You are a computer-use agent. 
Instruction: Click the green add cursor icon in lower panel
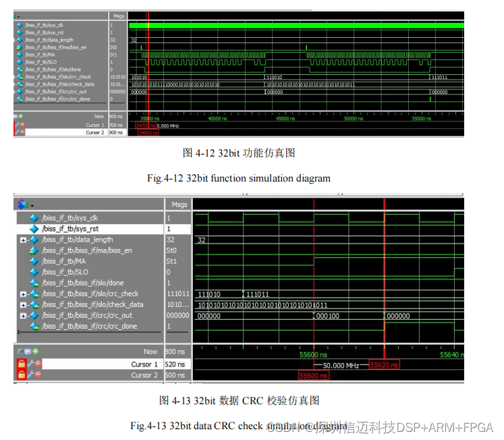click(35, 352)
